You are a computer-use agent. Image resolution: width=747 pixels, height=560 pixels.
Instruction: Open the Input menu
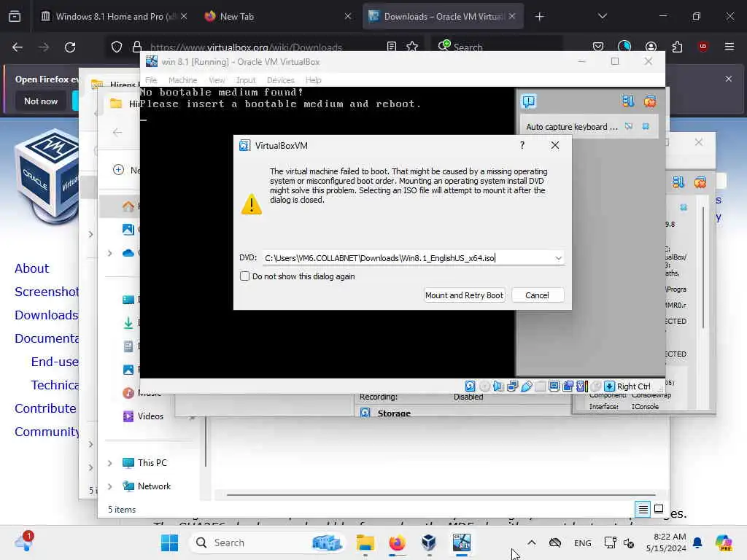(x=246, y=80)
